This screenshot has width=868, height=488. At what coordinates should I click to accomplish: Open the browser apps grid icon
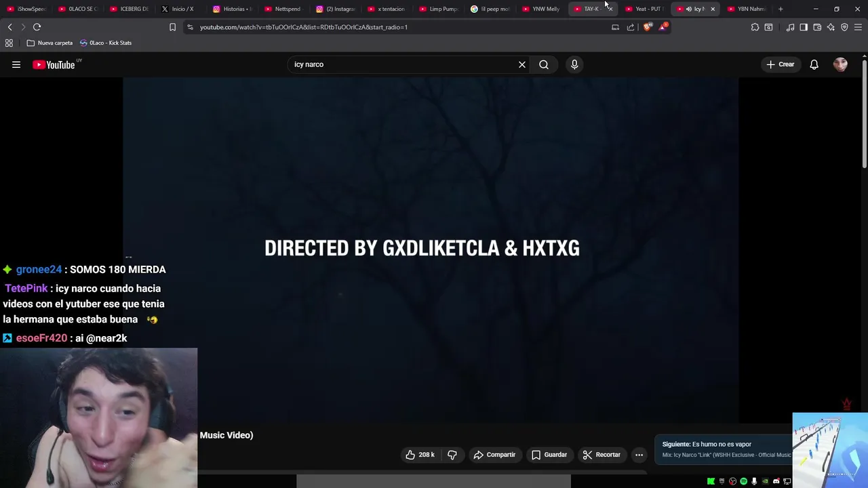9,43
